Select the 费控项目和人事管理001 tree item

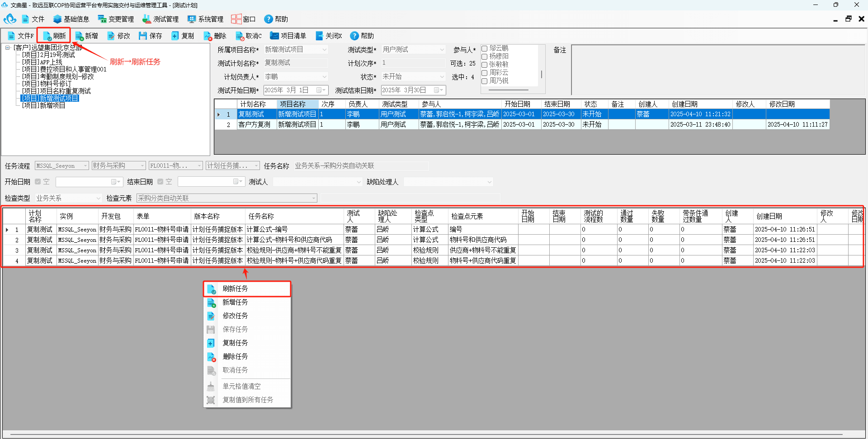[x=64, y=69]
